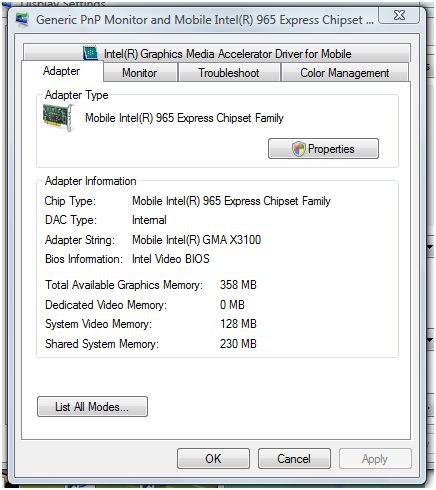Go to the Color Management tab
The height and width of the screenshot is (490, 436).
point(345,72)
